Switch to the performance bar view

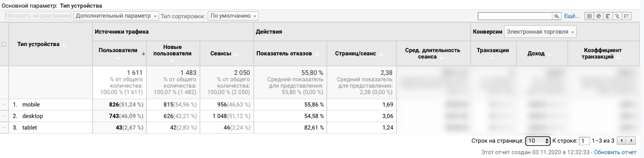[608, 16]
